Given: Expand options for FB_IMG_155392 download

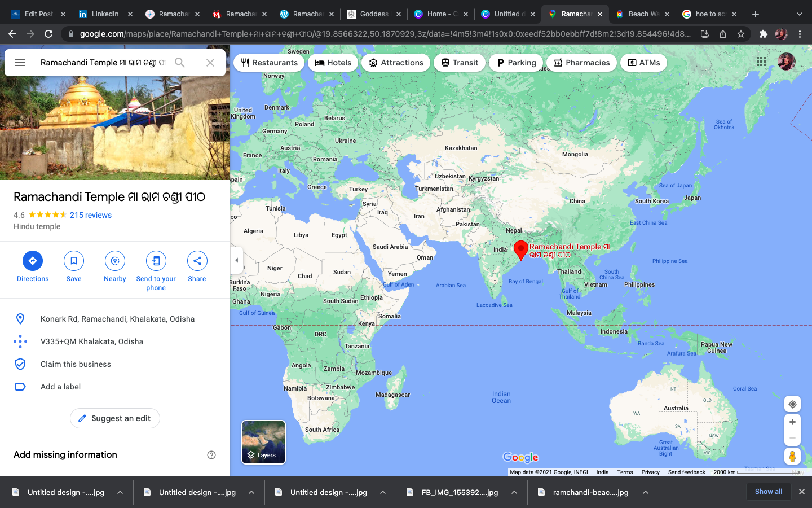Looking at the screenshot, I should pyautogui.click(x=514, y=492).
